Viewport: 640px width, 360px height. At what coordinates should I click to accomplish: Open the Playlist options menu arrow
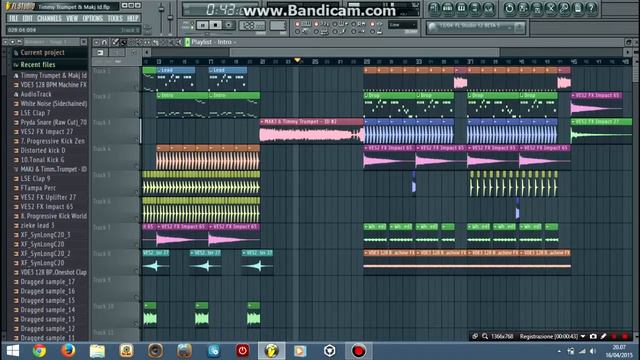click(x=96, y=42)
